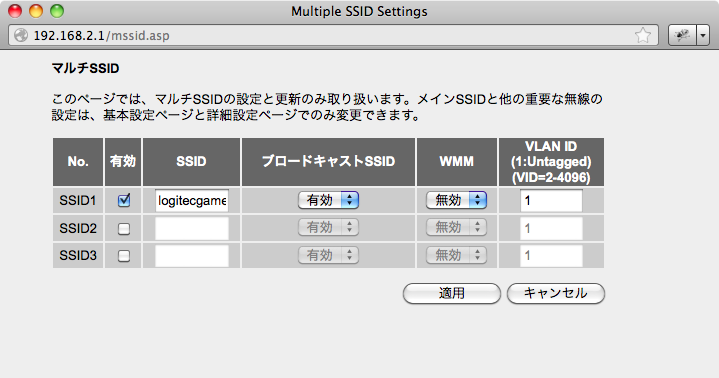Click the マルチSSID page heading
Viewport: 719px width, 378px height.
[x=85, y=68]
